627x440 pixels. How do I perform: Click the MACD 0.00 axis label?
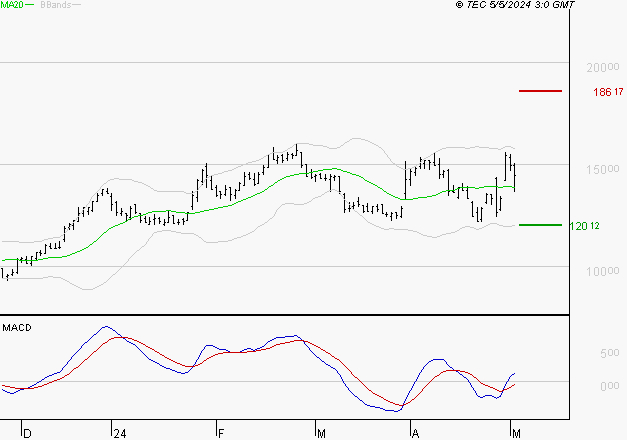pyautogui.click(x=610, y=386)
